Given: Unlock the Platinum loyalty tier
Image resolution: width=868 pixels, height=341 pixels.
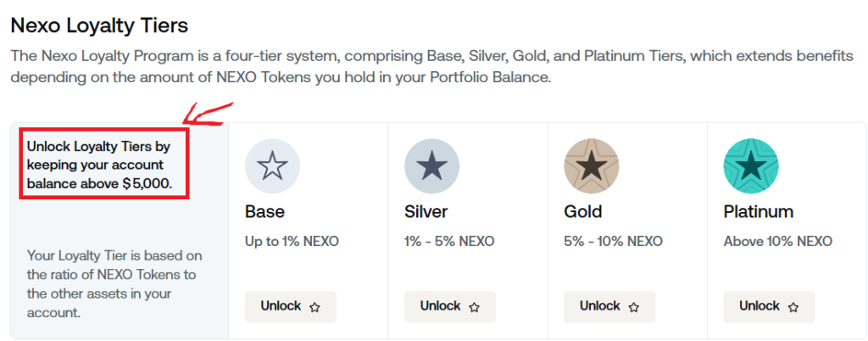Looking at the screenshot, I should [769, 307].
